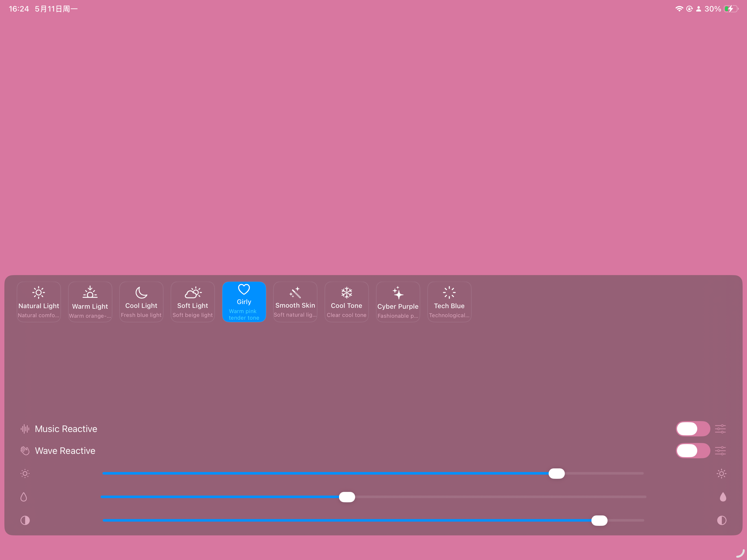This screenshot has width=747, height=560.
Task: Click the Wave Reactive label
Action: click(65, 451)
